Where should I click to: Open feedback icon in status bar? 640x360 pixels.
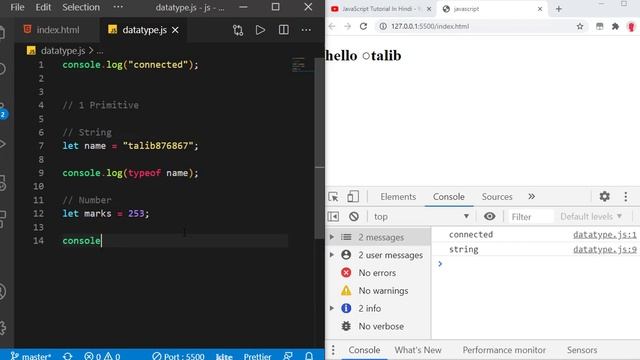(288, 356)
